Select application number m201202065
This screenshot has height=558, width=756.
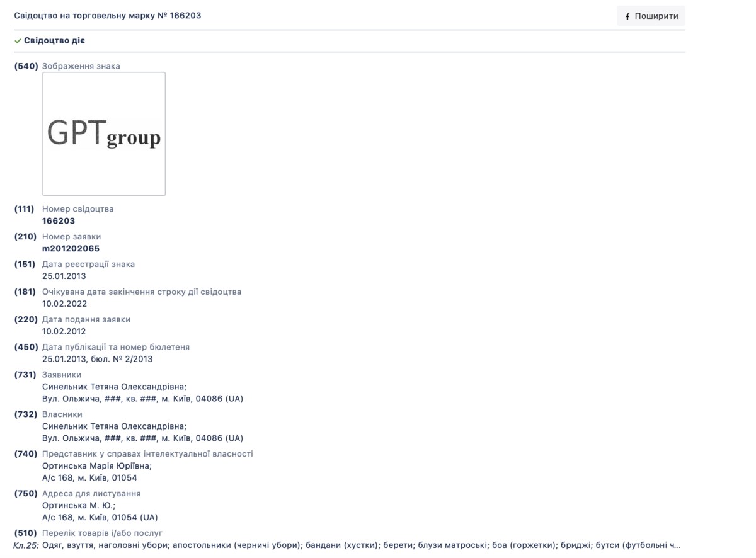71,249
